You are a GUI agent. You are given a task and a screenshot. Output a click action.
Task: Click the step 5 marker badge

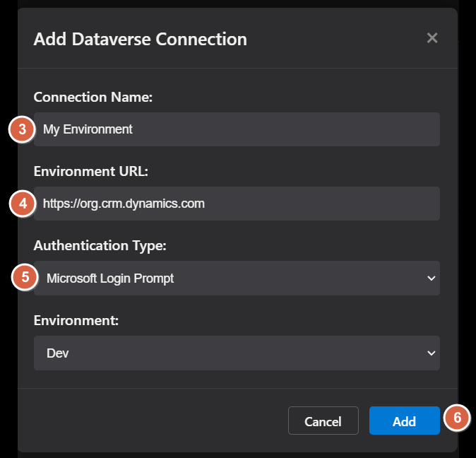[25, 277]
